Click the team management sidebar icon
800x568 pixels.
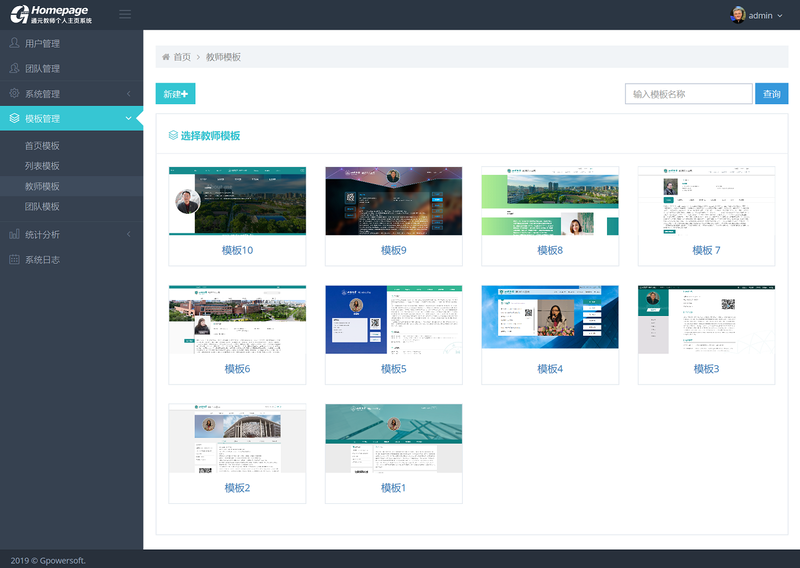point(14,69)
